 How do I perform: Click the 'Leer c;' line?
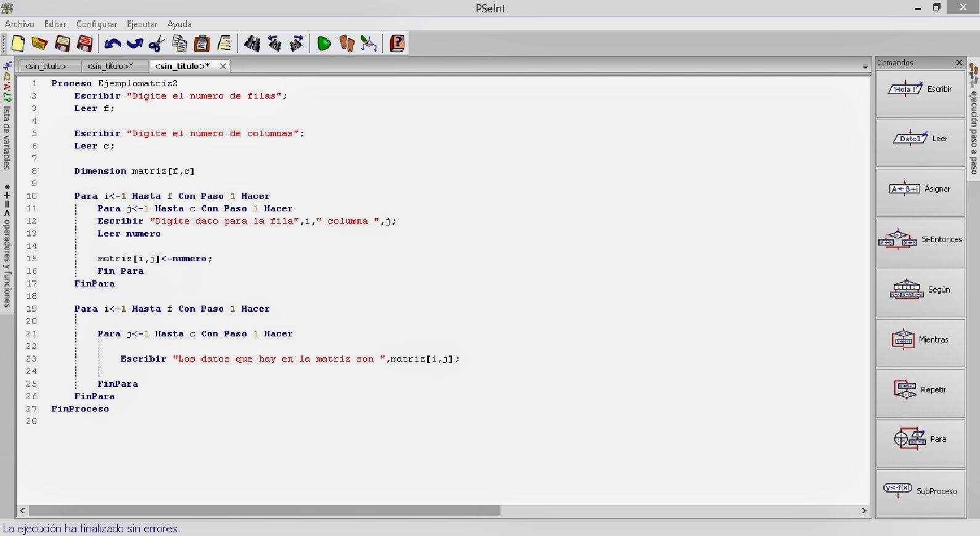(94, 146)
